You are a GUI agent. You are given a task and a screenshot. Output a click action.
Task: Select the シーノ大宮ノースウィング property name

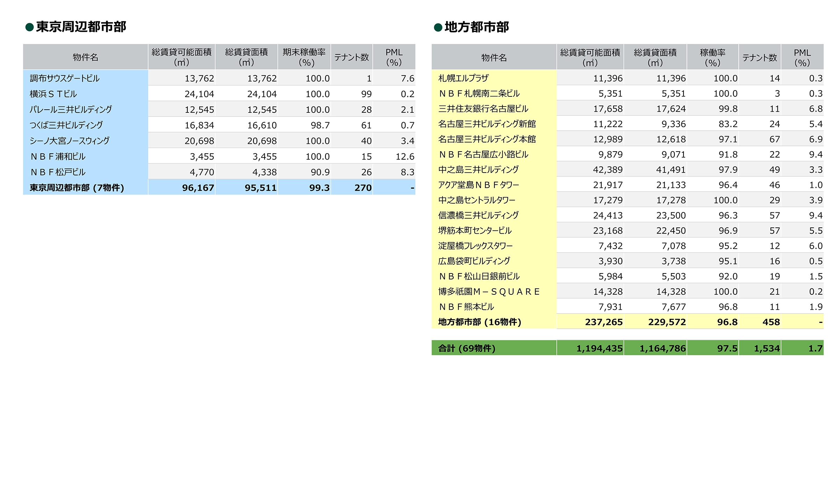click(x=69, y=141)
